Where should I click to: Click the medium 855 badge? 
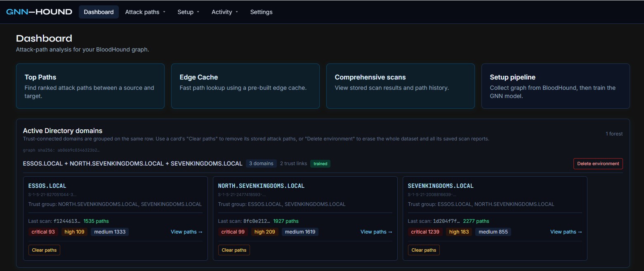(493, 232)
